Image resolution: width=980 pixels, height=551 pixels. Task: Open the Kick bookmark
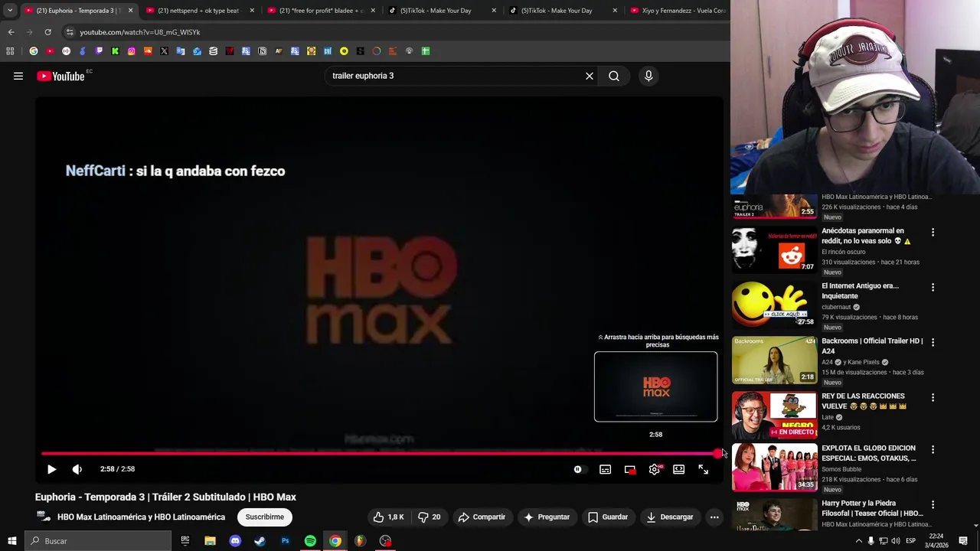coord(115,51)
